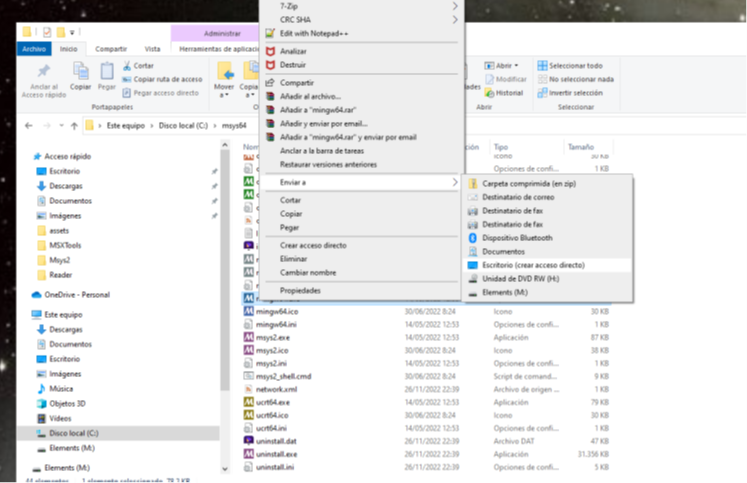Choose Edit with Notepad++ from context menu
The width and height of the screenshot is (747, 483).
[x=314, y=33]
